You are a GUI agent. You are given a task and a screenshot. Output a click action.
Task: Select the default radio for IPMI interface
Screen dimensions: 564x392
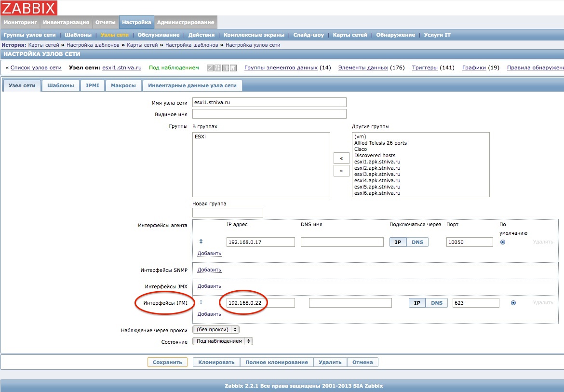click(513, 303)
